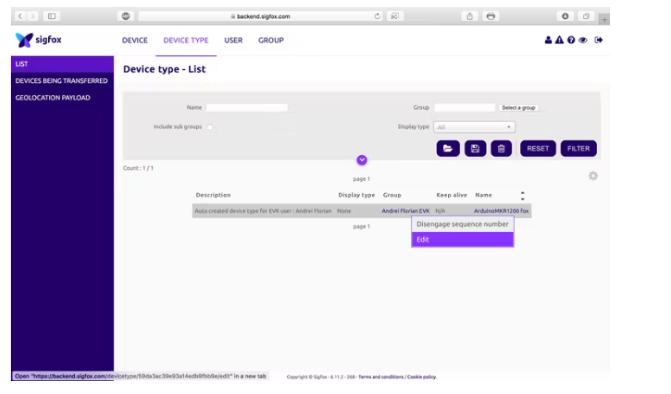Select LIST in the left sidebar
The width and height of the screenshot is (671, 394).
(x=62, y=64)
